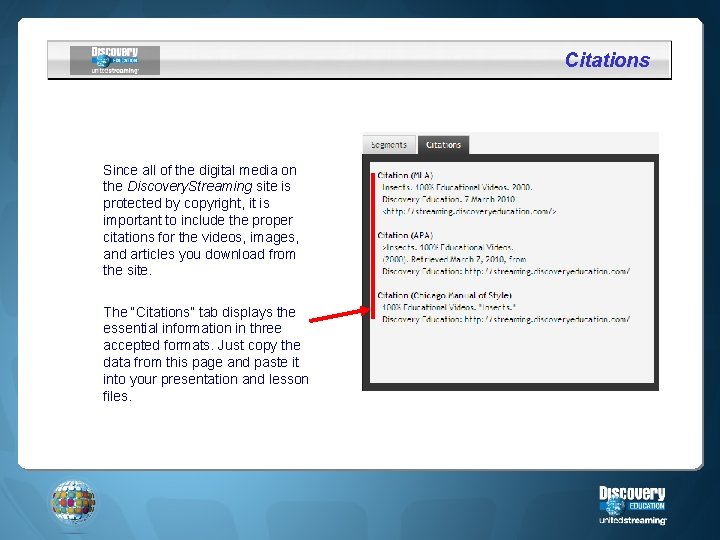The image size is (720, 540).
Task: Click the 'Citations' slide title
Action: 607,60
